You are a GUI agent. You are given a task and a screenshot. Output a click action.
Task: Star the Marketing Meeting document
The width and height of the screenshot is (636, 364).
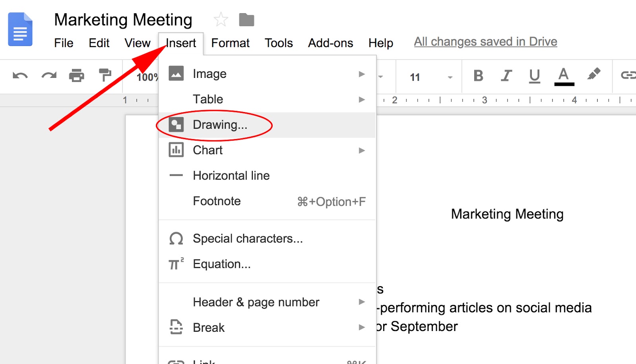tap(221, 19)
